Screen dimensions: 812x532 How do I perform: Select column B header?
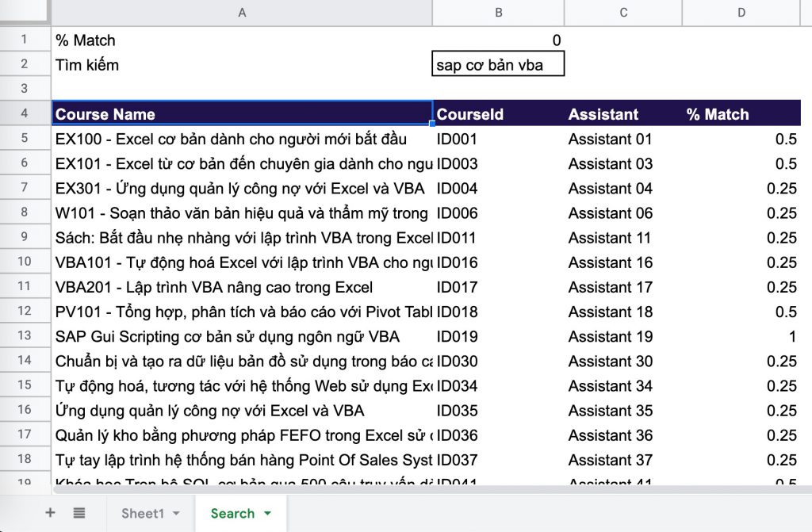click(x=498, y=12)
